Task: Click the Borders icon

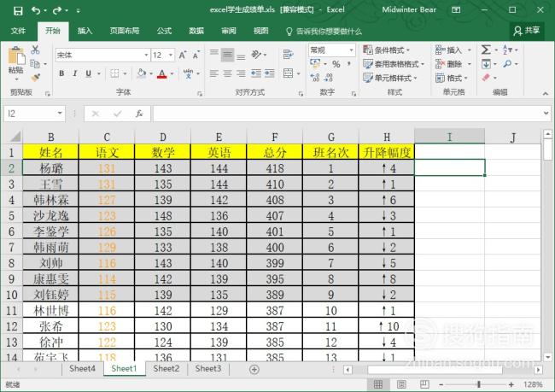Action: (114, 73)
